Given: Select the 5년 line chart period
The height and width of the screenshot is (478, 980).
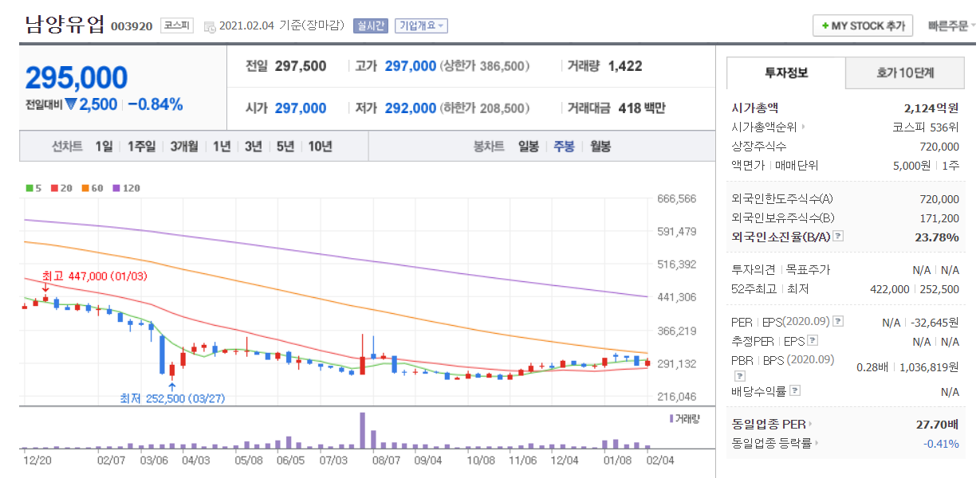Looking at the screenshot, I should 285,147.
